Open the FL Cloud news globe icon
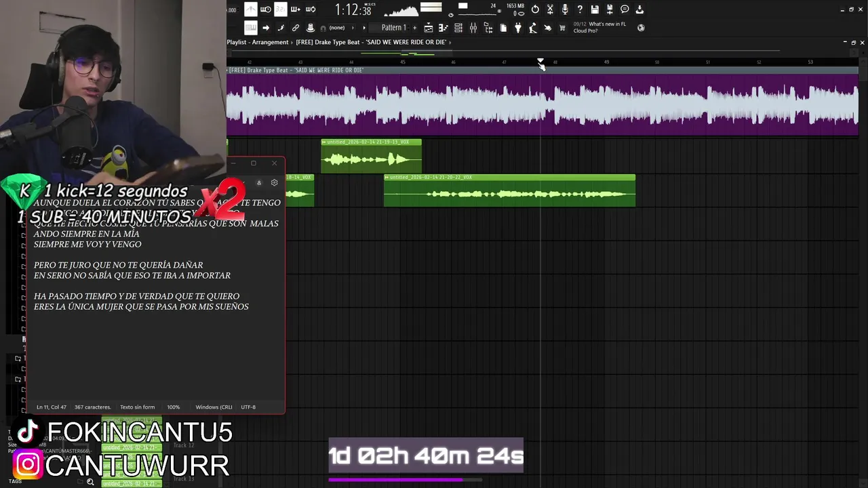Viewport: 868px width, 488px height. [x=641, y=28]
